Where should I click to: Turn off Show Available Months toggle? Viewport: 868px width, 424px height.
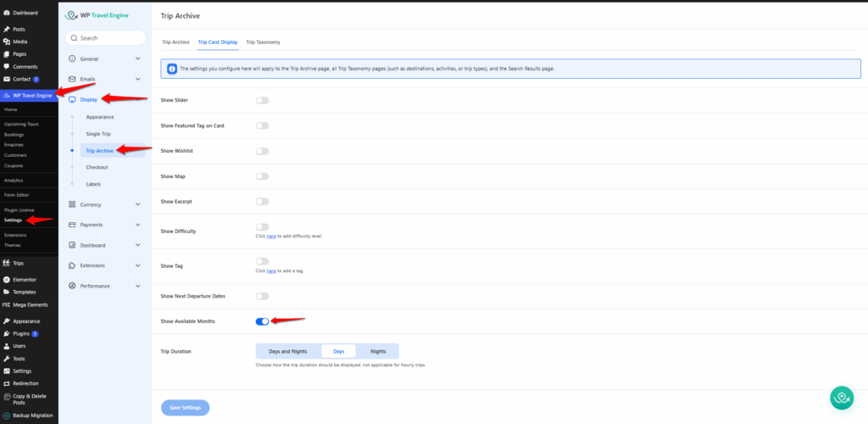[x=262, y=321]
